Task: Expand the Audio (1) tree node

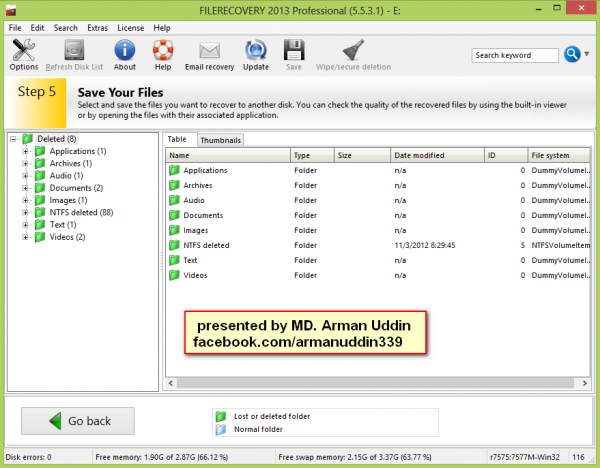Action: tap(25, 176)
